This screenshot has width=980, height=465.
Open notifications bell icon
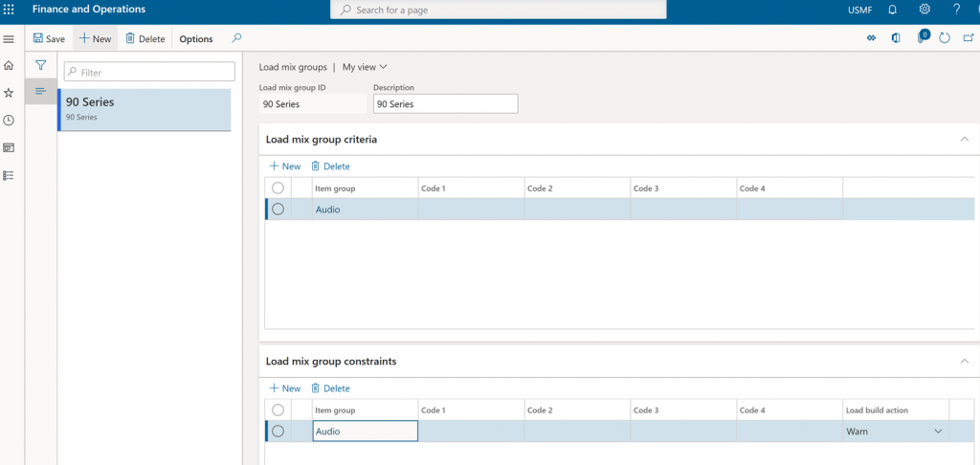pos(893,10)
